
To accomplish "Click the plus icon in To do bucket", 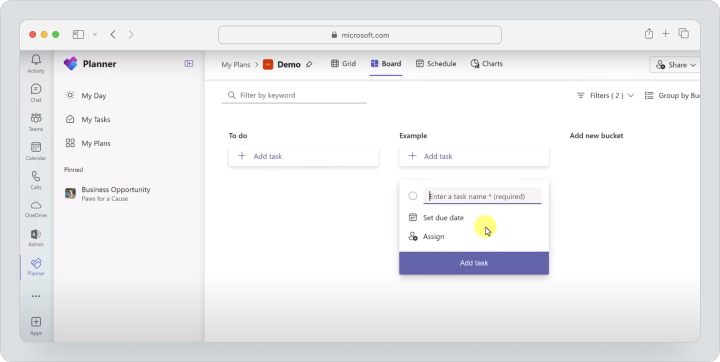I will click(x=242, y=156).
